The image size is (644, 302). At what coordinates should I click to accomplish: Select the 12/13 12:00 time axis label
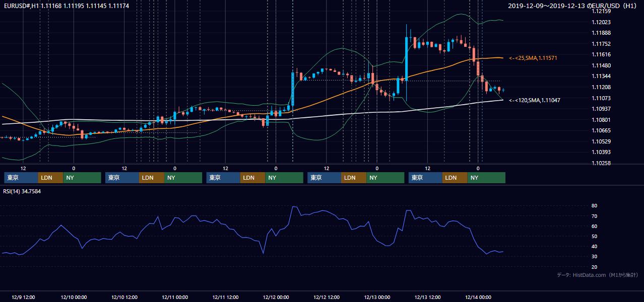pyautogui.click(x=428, y=297)
